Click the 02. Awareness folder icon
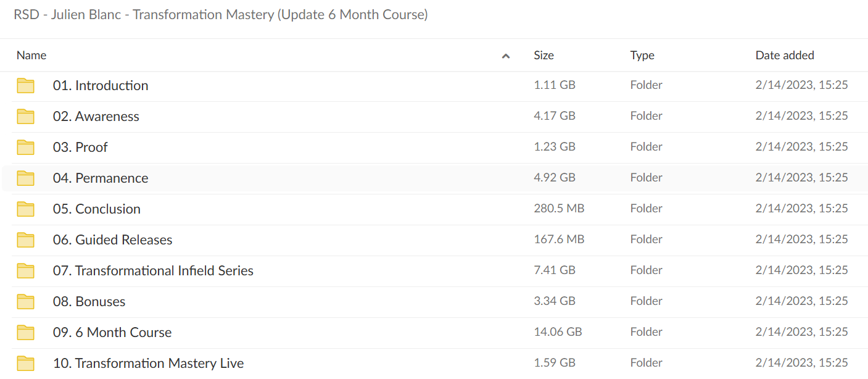The image size is (868, 379). point(25,117)
